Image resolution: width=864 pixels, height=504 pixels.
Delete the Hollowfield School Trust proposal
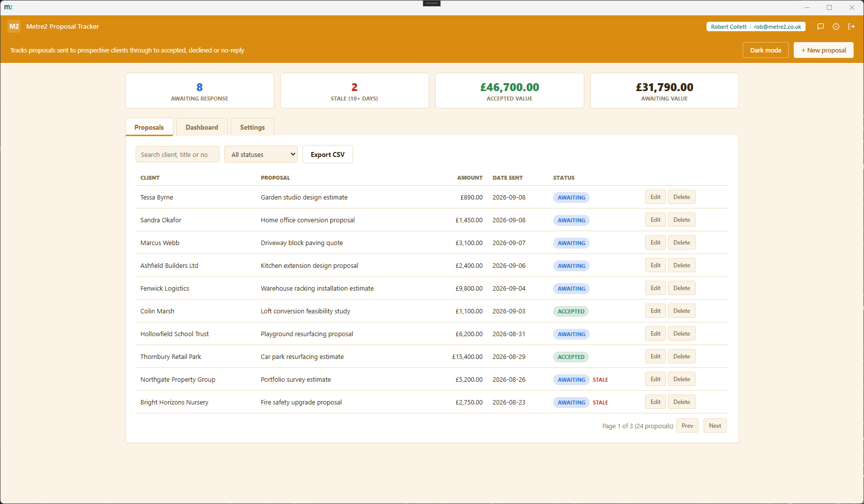682,334
